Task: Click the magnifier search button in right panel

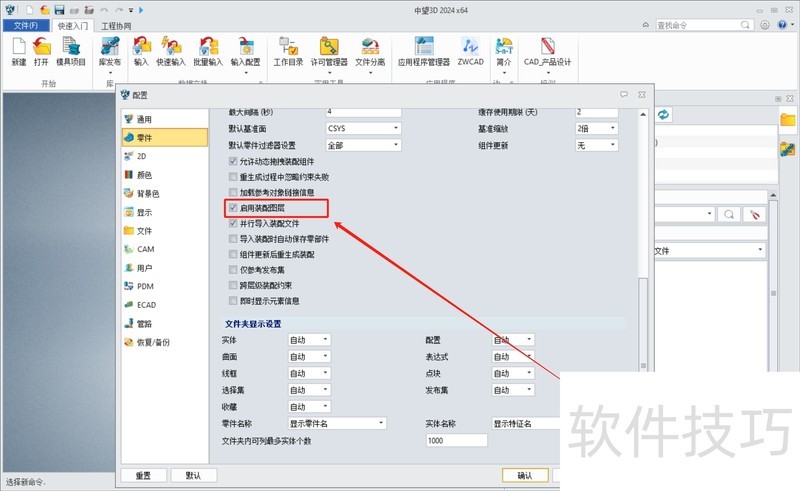Action: coord(729,214)
